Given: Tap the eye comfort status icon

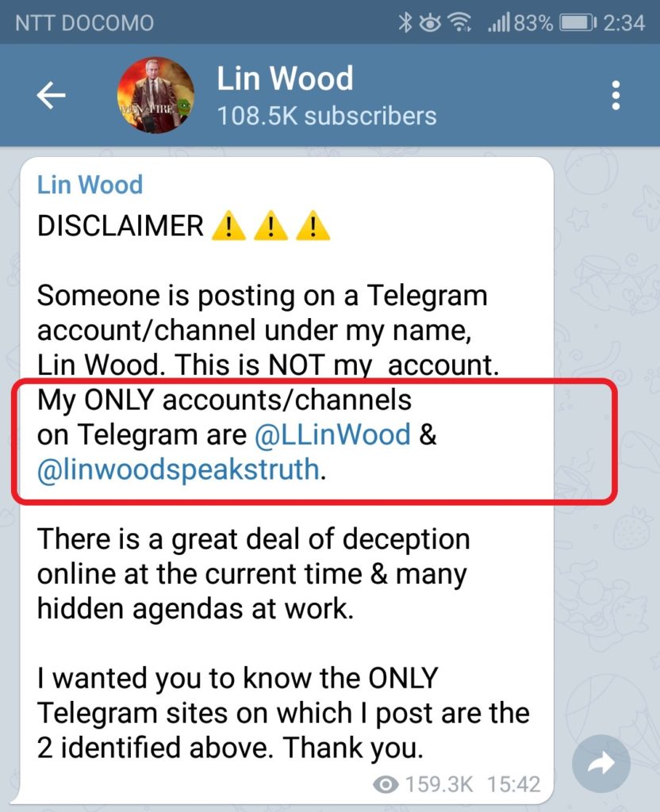Looking at the screenshot, I should pyautogui.click(x=429, y=23).
